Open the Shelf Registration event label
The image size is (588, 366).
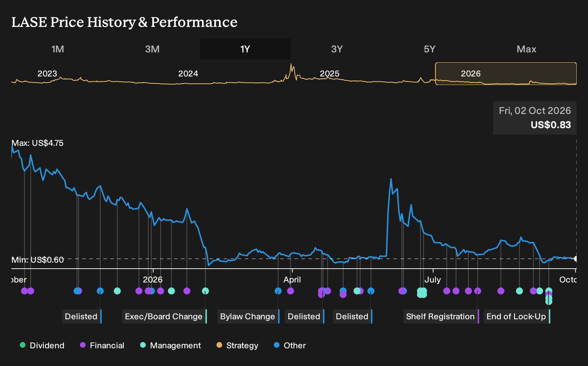[441, 316]
